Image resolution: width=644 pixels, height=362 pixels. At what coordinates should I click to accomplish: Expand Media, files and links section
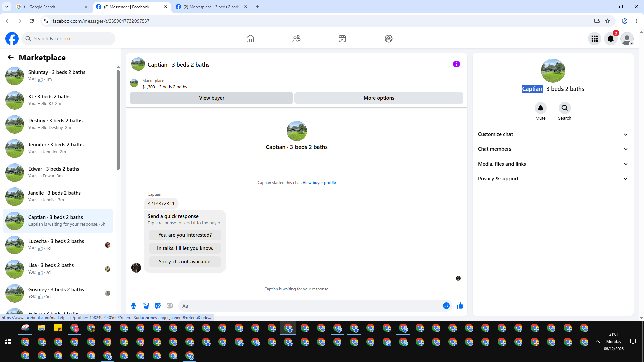pyautogui.click(x=553, y=164)
